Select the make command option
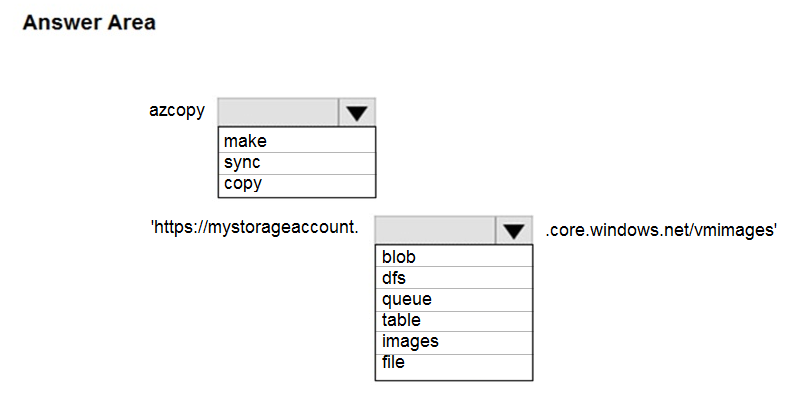The width and height of the screenshot is (792, 399). coord(297,140)
